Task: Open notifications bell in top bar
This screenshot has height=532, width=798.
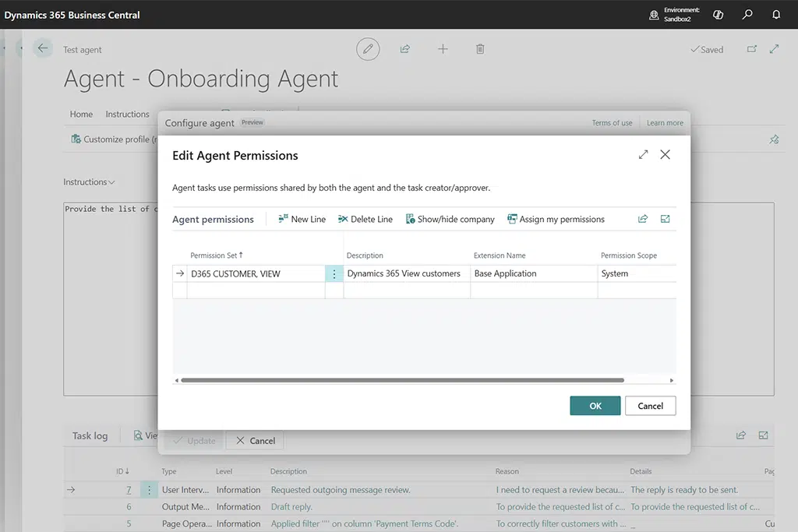Action: click(776, 15)
